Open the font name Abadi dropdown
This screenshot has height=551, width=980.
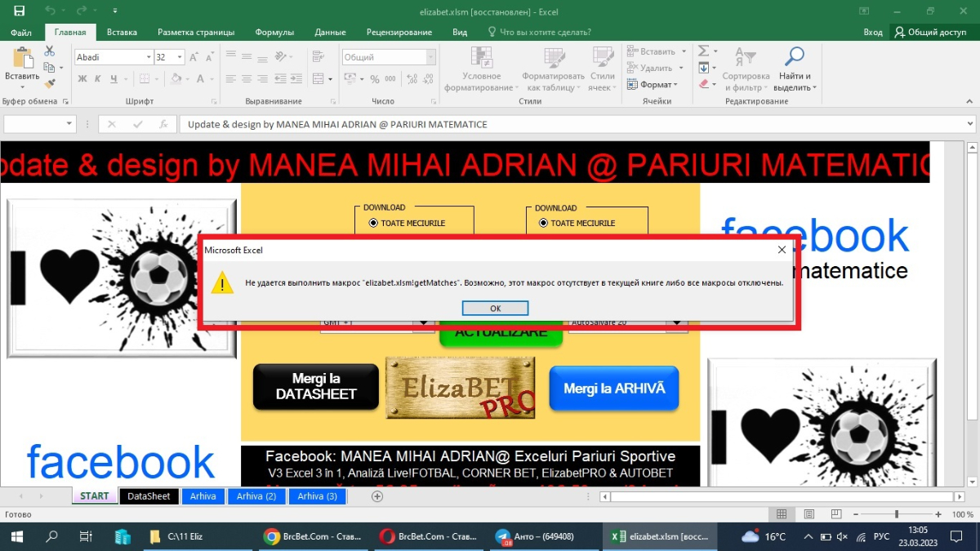coord(149,57)
